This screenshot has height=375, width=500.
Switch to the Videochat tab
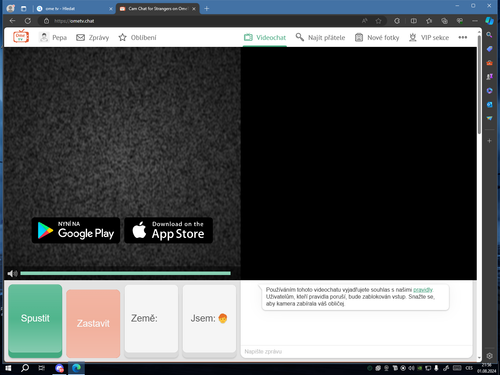265,37
